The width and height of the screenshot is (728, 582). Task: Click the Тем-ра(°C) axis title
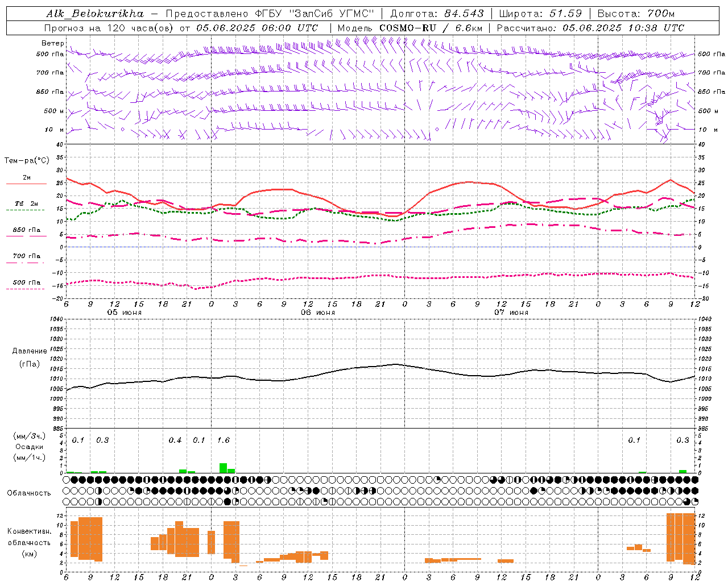(27, 161)
